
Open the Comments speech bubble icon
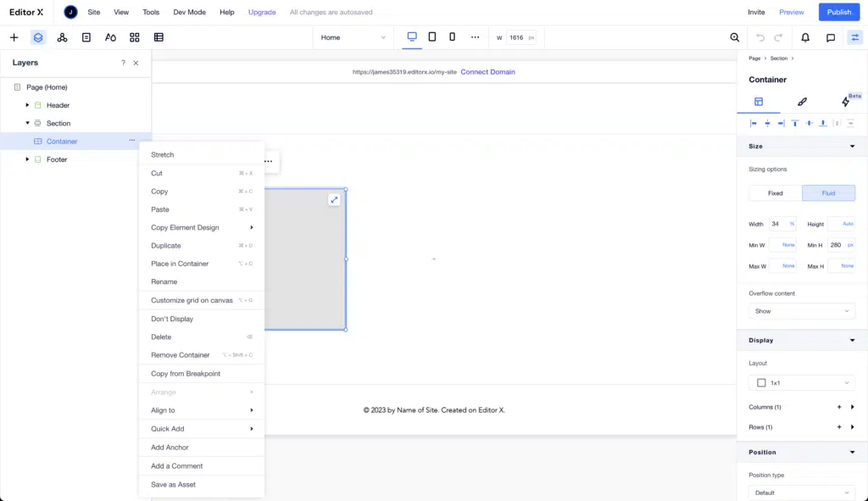pyautogui.click(x=831, y=37)
